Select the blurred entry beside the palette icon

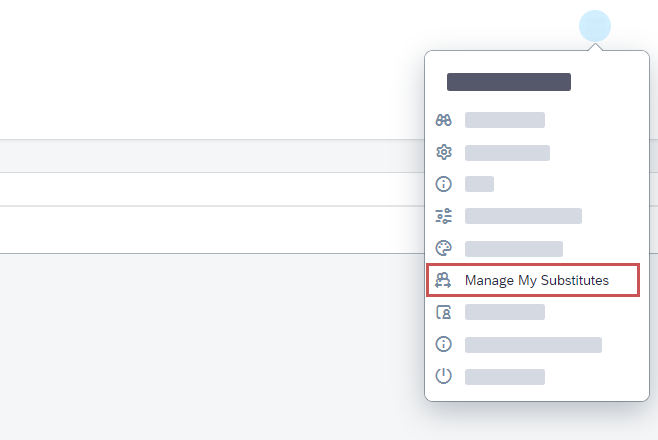pos(513,248)
